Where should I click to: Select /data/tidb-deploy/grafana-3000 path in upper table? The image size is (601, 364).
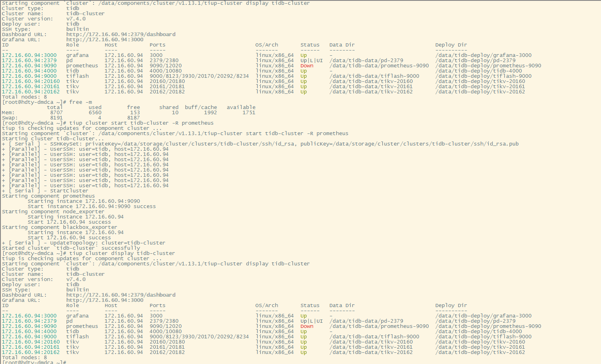pyautogui.click(x=483, y=55)
